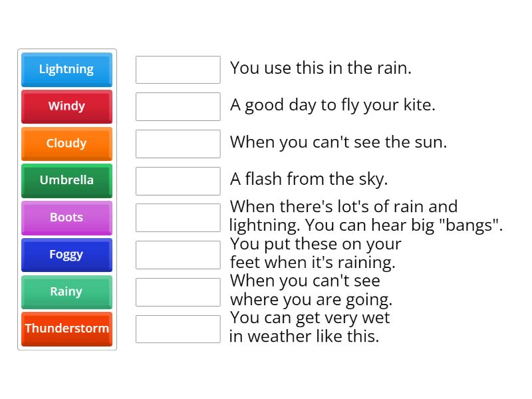532x399 pixels.
Task: Select the Umbrella word tile
Action: [x=66, y=180]
